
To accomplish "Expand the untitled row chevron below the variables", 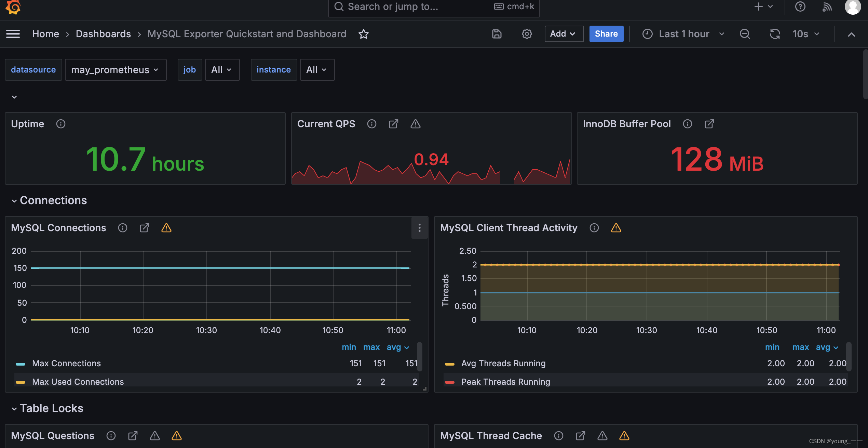I will pyautogui.click(x=14, y=97).
